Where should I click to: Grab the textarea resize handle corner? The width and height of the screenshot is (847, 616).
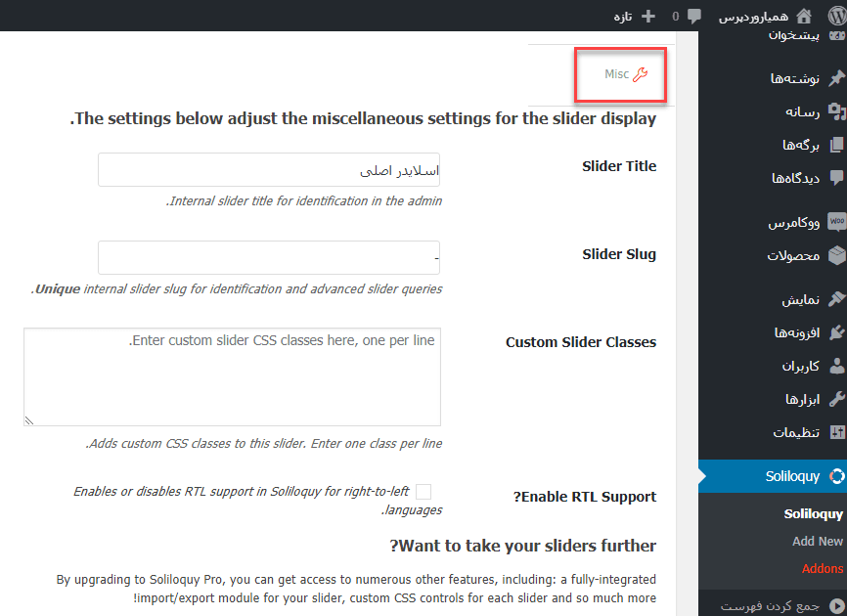[29, 420]
